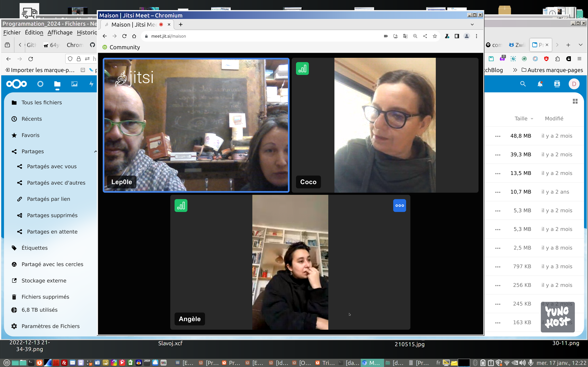
Task: Open the Nextcloud Activity lightning icon
Action: click(91, 84)
